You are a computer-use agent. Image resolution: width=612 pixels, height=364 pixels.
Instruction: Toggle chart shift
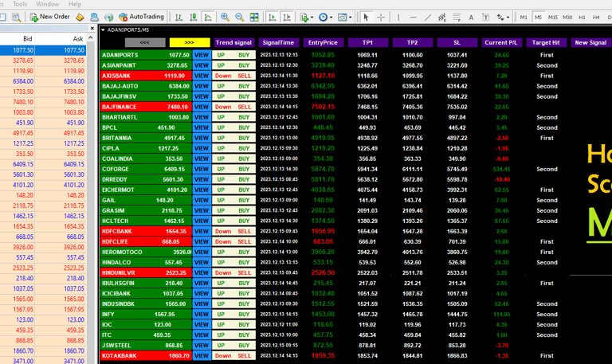287,18
